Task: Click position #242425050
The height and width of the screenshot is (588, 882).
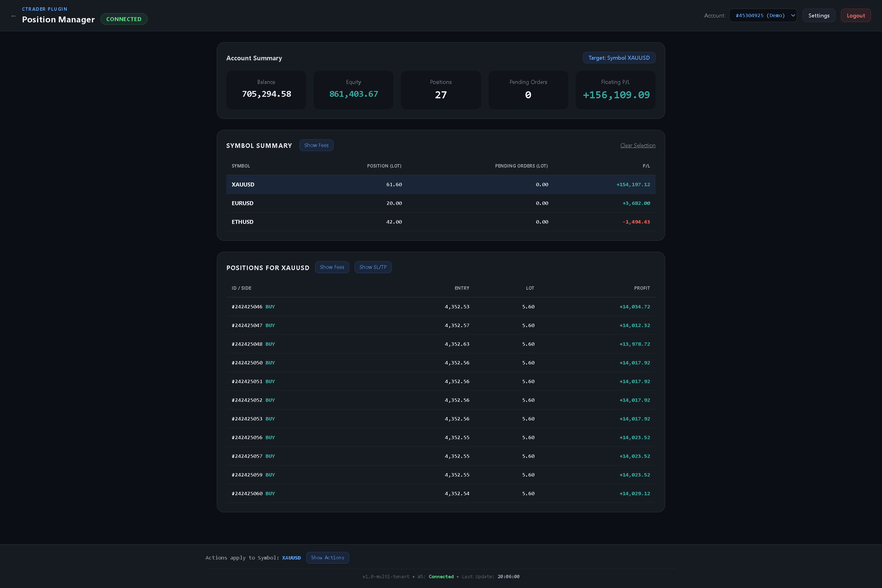Action: pyautogui.click(x=441, y=363)
